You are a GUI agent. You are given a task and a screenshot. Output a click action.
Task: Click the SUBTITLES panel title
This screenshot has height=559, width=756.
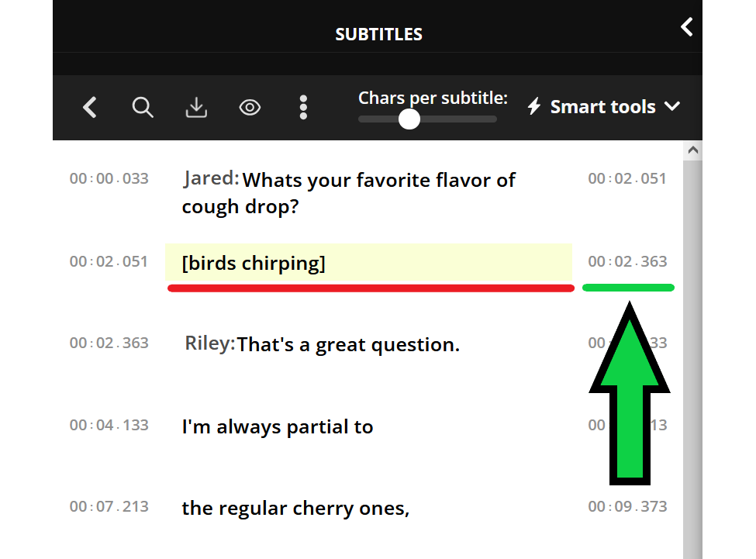(x=378, y=34)
